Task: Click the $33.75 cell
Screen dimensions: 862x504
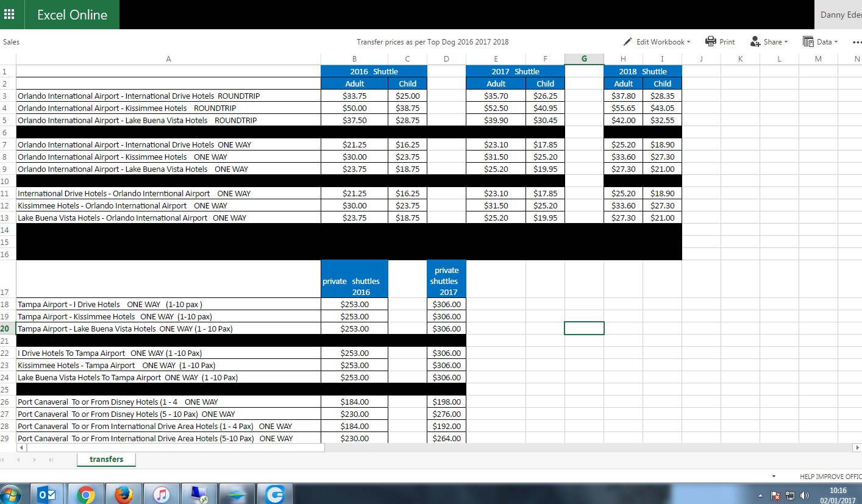Action: [355, 96]
